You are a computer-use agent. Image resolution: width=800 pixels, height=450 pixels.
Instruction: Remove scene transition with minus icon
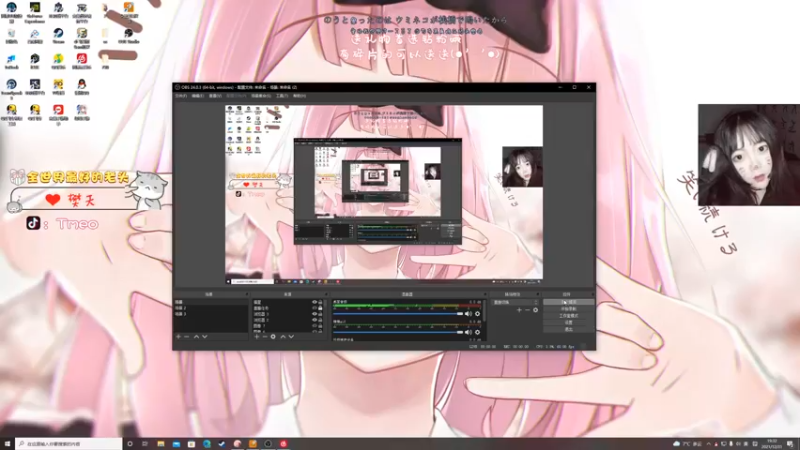point(527,310)
